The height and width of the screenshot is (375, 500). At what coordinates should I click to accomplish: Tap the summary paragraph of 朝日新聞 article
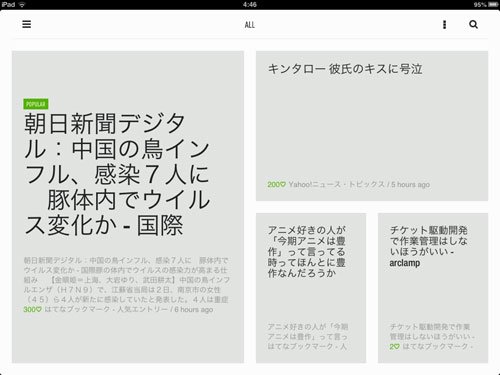pos(126,280)
